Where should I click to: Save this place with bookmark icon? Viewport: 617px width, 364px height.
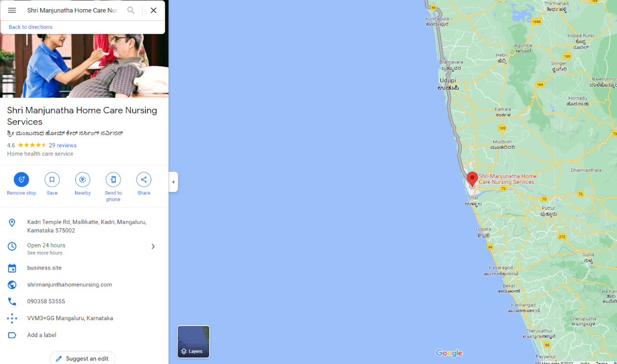[52, 180]
